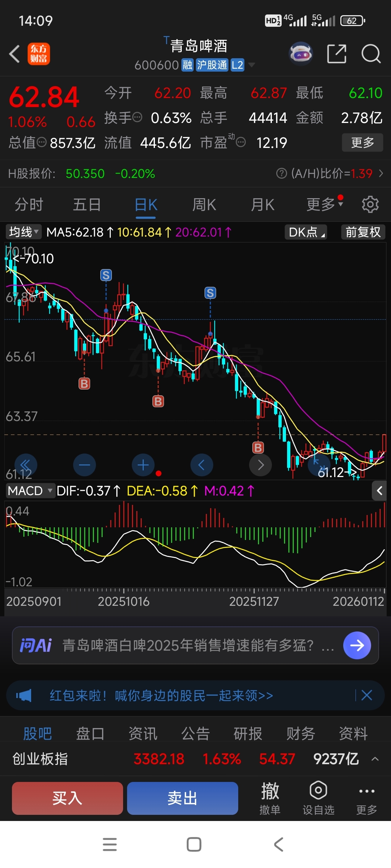Tap the 东方财富 app logo

[x=39, y=54]
